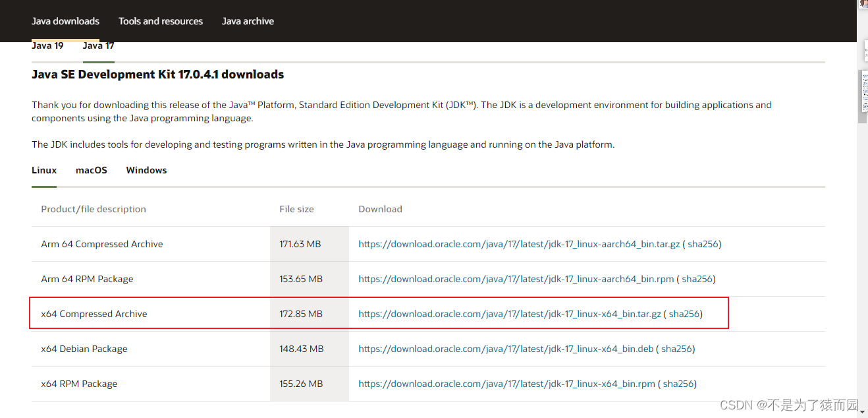The height and width of the screenshot is (418, 868).
Task: Click the Arm 64 RPM Package cell
Action: (87, 279)
